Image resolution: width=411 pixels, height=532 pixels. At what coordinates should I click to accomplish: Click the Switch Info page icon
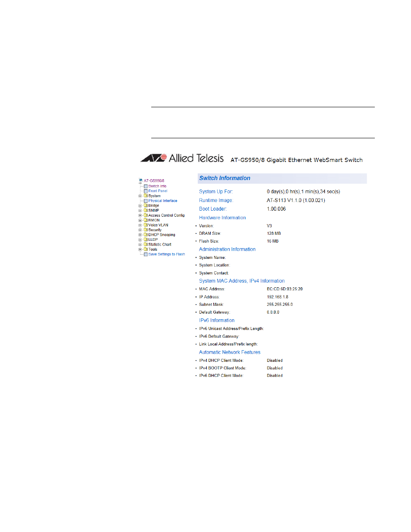coord(146,186)
